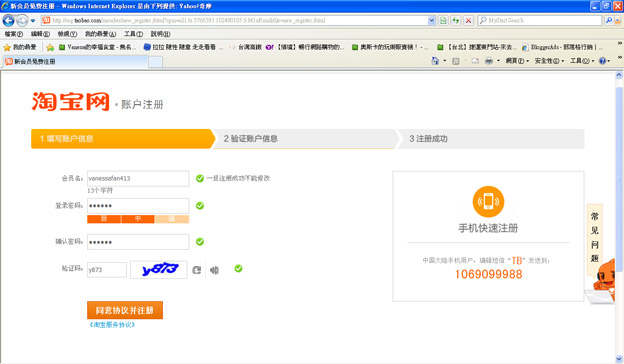Click the 手机快速注册 heading
The width and height of the screenshot is (624, 364).
[488, 228]
